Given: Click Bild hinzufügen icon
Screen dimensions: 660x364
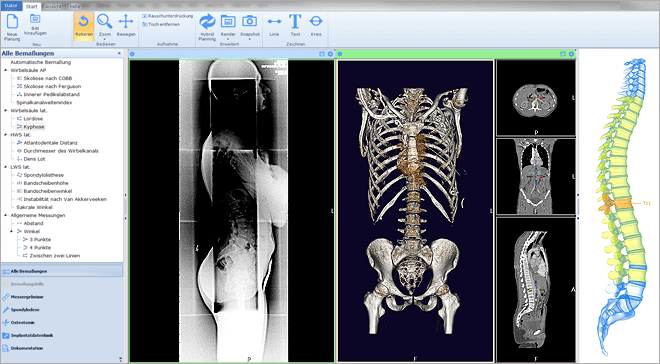Looking at the screenshot, I should (x=35, y=24).
